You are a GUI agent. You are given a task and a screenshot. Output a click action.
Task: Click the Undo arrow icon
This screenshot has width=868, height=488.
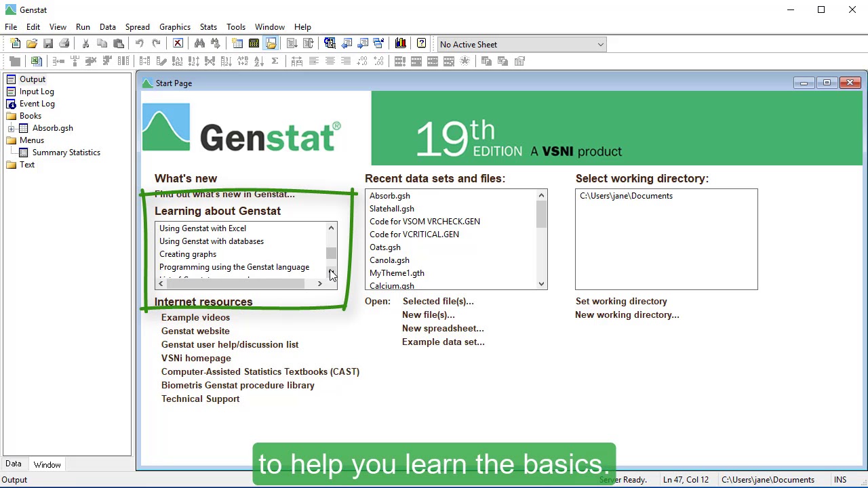click(x=140, y=44)
